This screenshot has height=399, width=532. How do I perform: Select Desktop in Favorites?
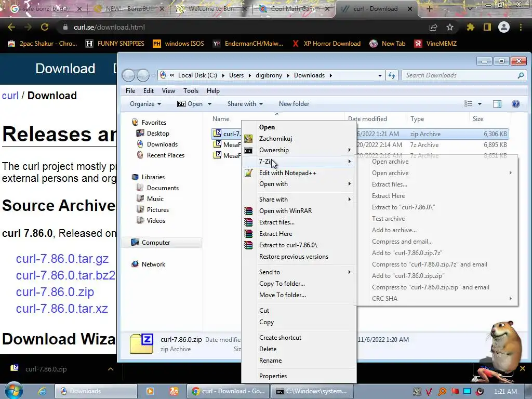coord(158,134)
